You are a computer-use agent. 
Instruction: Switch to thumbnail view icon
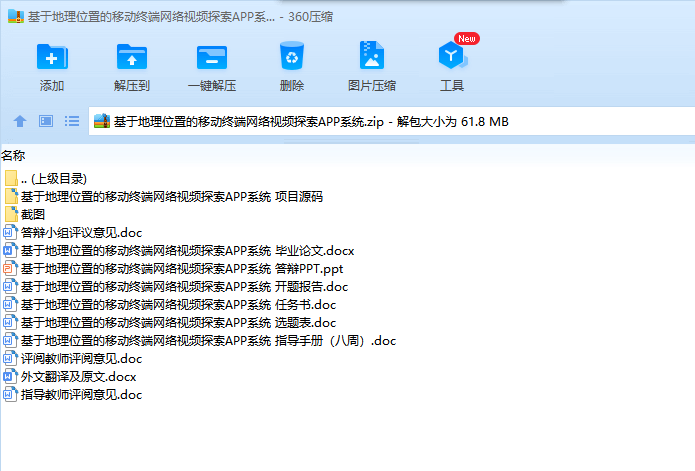point(46,121)
